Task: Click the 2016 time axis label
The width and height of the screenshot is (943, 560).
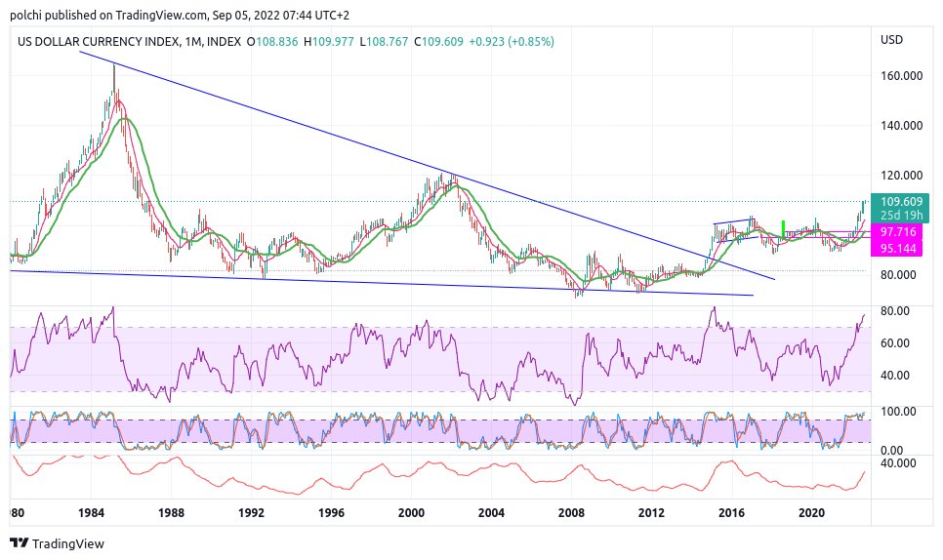Action: [x=731, y=512]
